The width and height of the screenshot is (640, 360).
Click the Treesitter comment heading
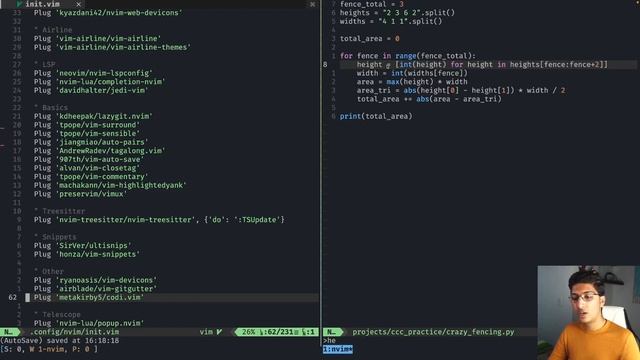(x=59, y=211)
